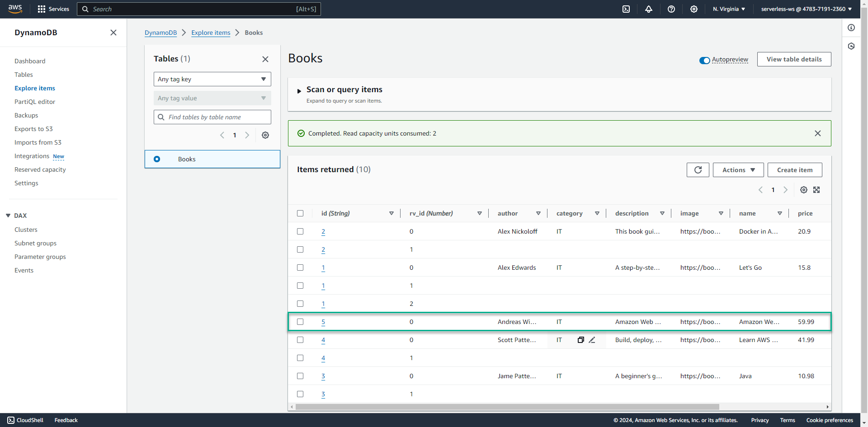
Task: Select the checkbox in the Scott Patte row
Action: (x=300, y=340)
